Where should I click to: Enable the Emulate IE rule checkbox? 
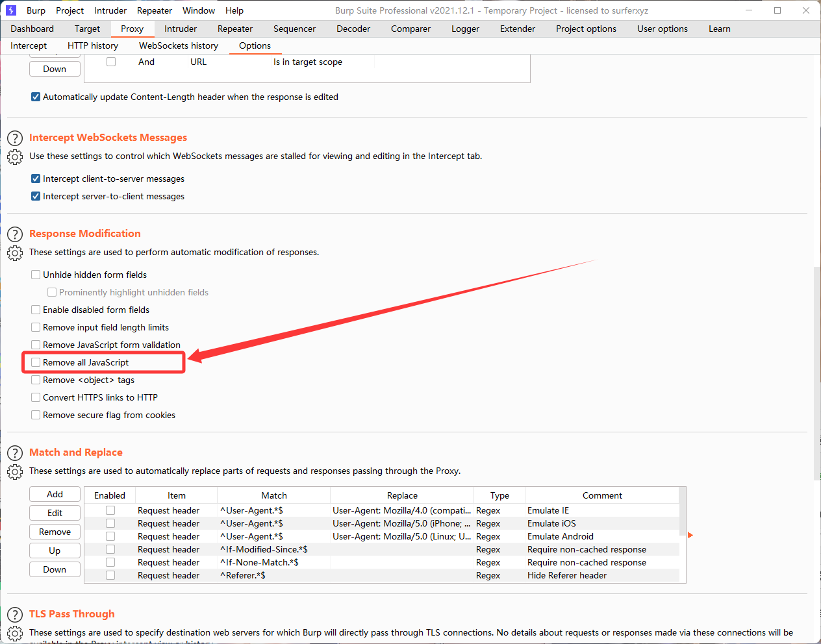coord(110,510)
